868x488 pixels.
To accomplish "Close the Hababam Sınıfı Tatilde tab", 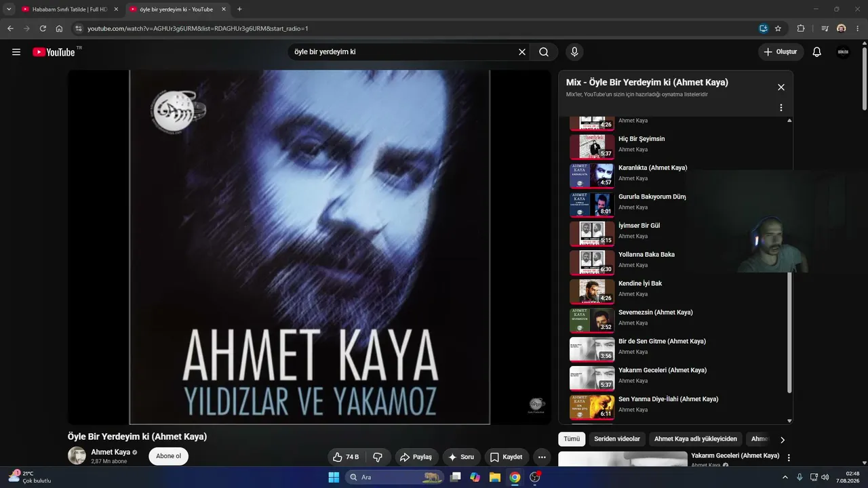I will [116, 9].
